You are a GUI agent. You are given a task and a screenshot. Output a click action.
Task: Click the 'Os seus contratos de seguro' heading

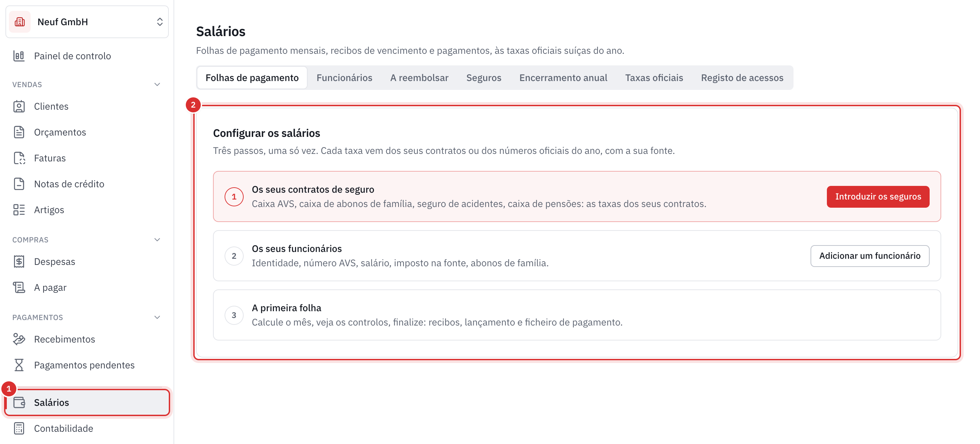(x=313, y=189)
